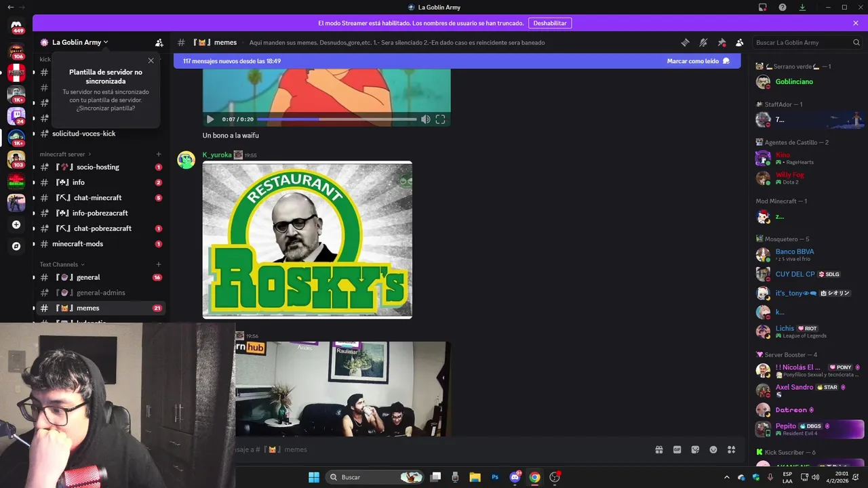
Task: Toggle channel notification bell mute icon
Action: pos(703,42)
